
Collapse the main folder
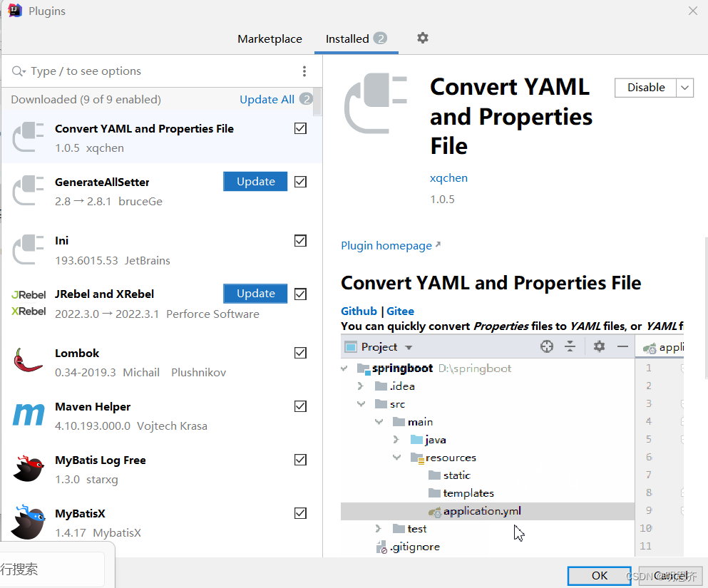pyautogui.click(x=379, y=422)
